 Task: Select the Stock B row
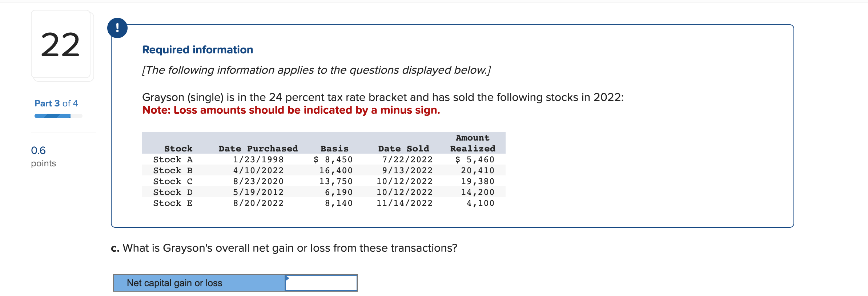[324, 170]
